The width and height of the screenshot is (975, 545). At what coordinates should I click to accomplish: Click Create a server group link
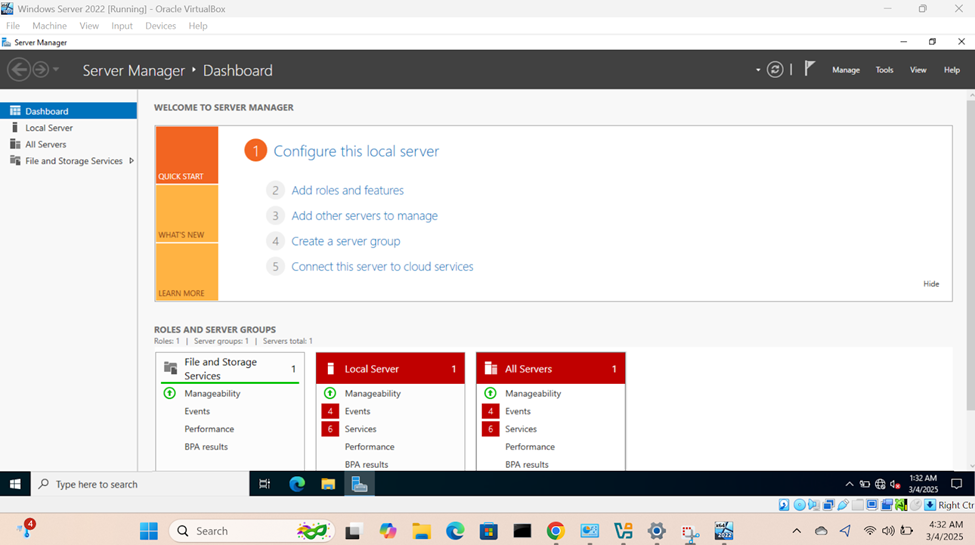pos(346,241)
